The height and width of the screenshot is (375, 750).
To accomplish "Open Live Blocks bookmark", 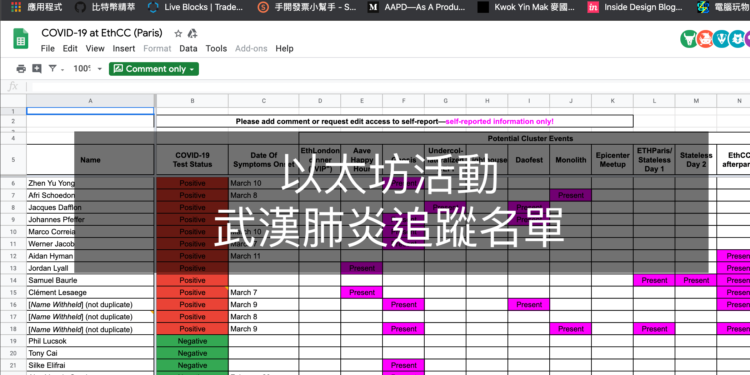I will 195,7.
